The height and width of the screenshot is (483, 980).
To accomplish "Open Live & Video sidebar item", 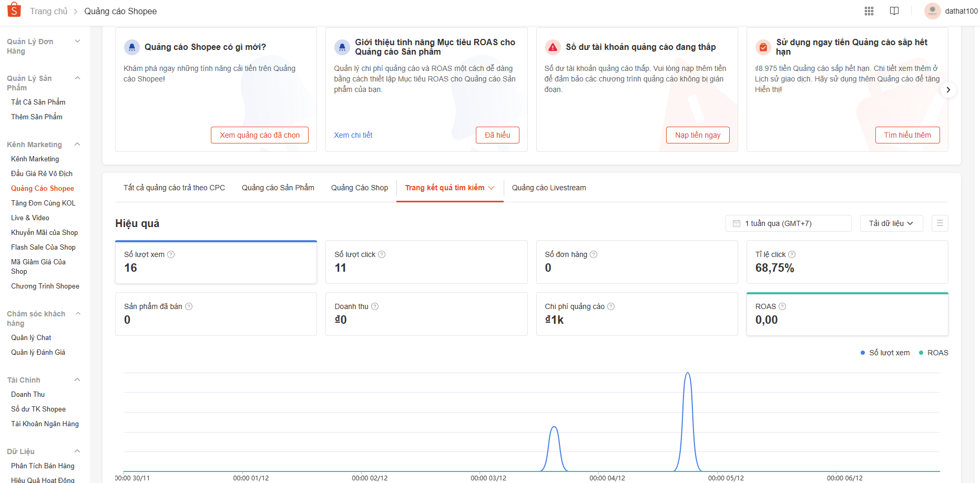I will 30,218.
